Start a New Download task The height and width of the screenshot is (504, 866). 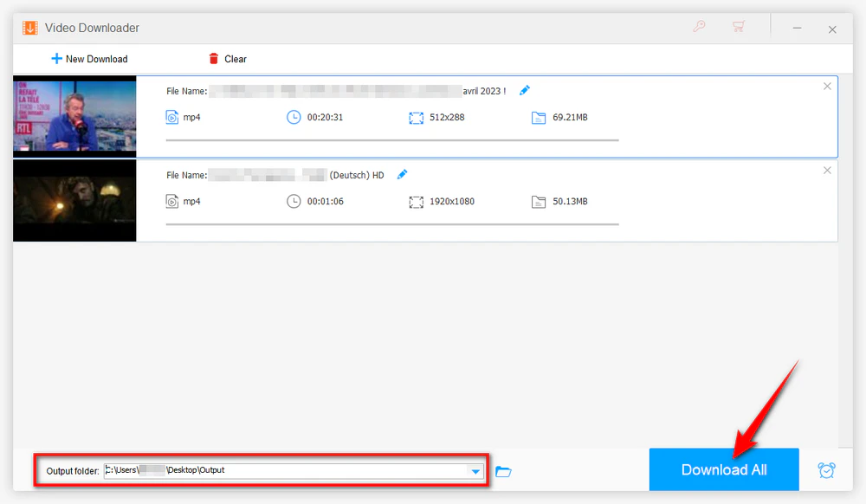point(89,59)
